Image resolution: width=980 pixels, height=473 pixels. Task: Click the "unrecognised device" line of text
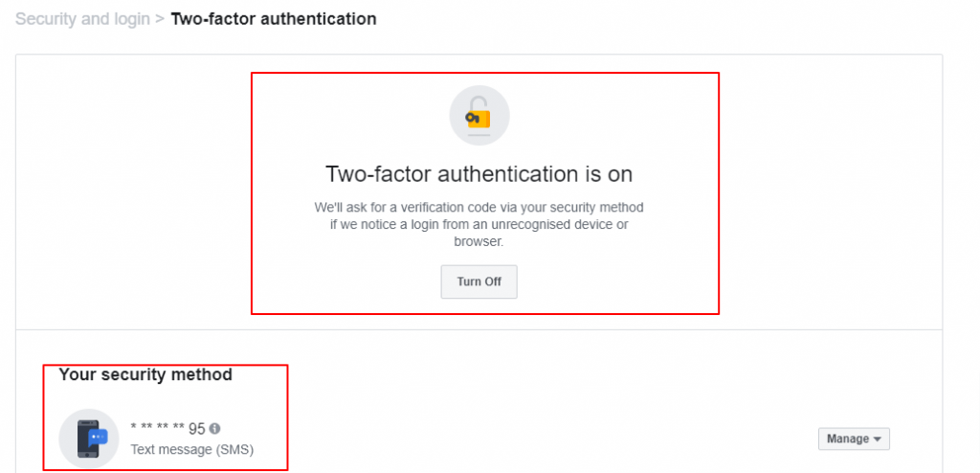pyautogui.click(x=479, y=224)
